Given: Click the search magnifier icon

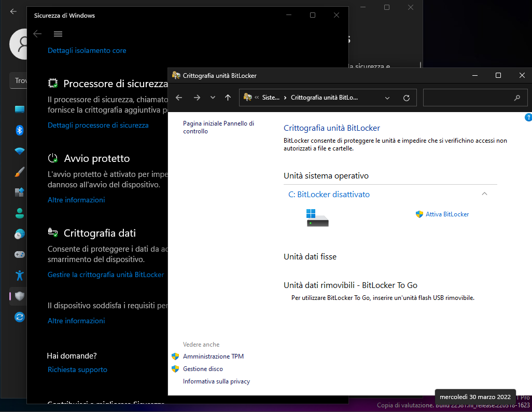Looking at the screenshot, I should click(x=517, y=98).
